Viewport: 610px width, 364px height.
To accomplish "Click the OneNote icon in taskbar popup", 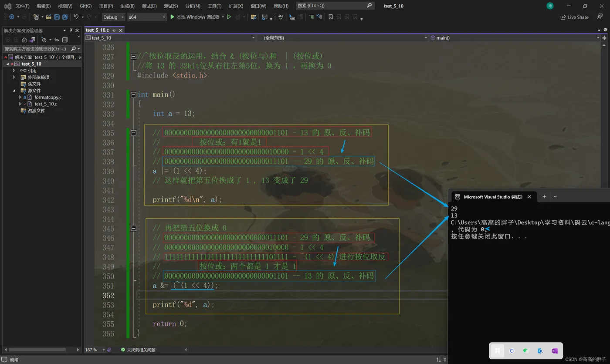I will (x=554, y=351).
